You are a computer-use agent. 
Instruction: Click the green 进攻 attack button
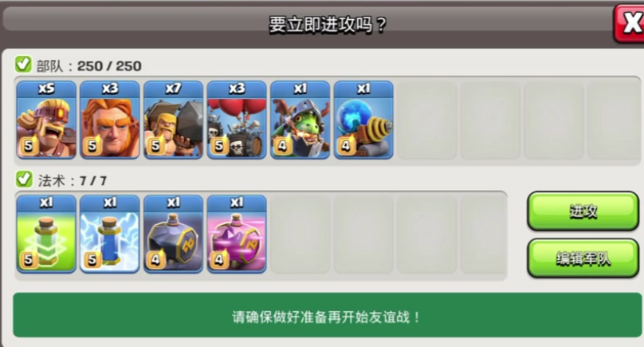(x=583, y=211)
